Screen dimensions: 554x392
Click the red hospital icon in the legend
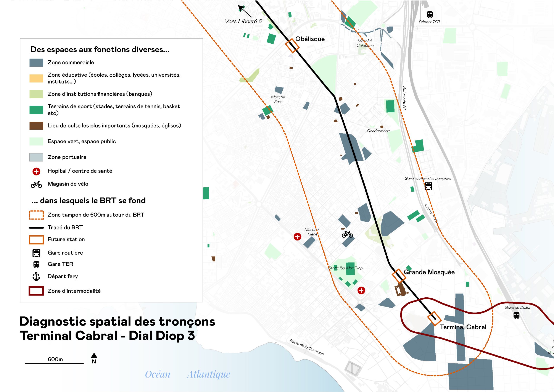coord(36,171)
